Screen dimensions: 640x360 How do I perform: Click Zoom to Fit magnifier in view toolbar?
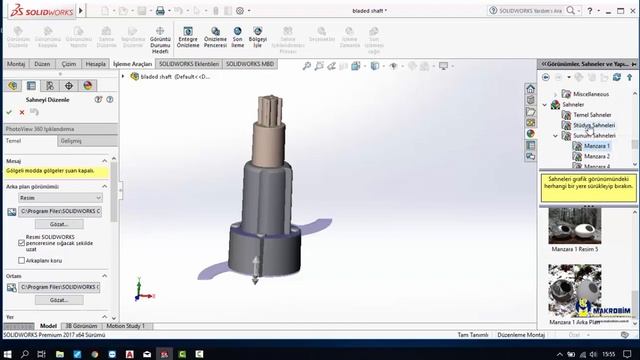(307, 66)
